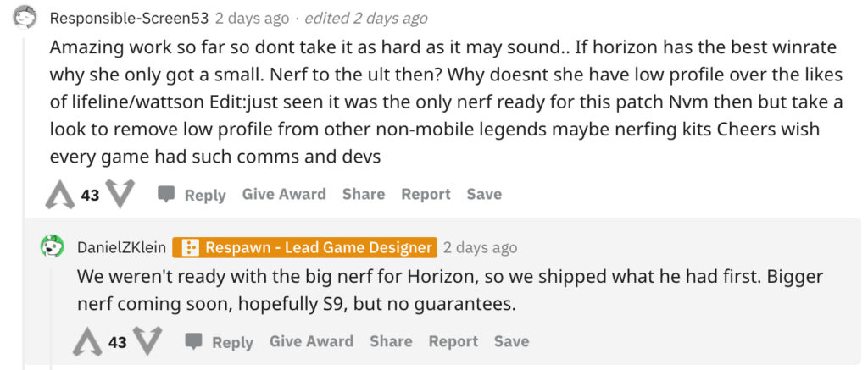This screenshot has height=370, width=868.
Task: Save DanielZKlein's reply
Action: (x=511, y=341)
